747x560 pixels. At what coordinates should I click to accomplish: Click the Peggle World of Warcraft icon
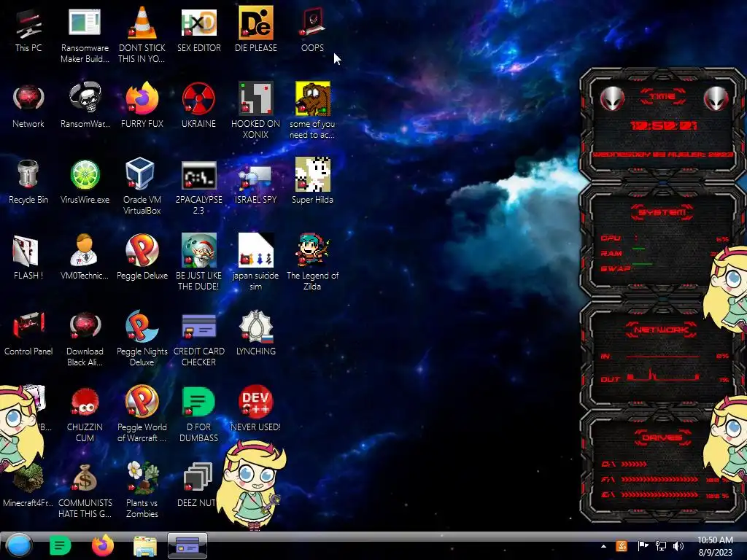(142, 402)
